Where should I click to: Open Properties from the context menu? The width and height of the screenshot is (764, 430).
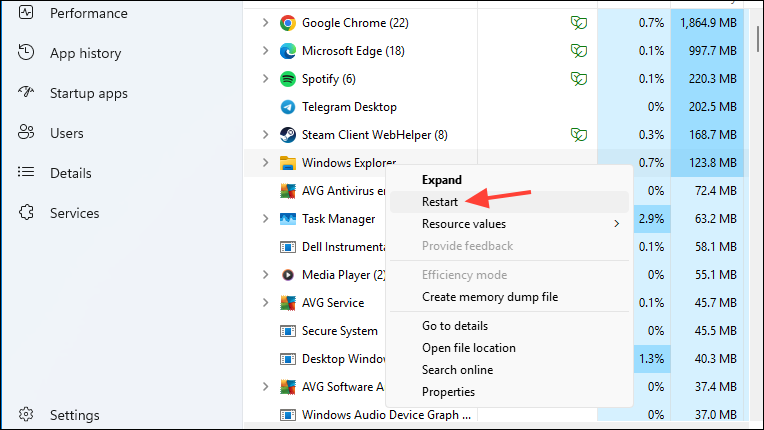(510, 392)
